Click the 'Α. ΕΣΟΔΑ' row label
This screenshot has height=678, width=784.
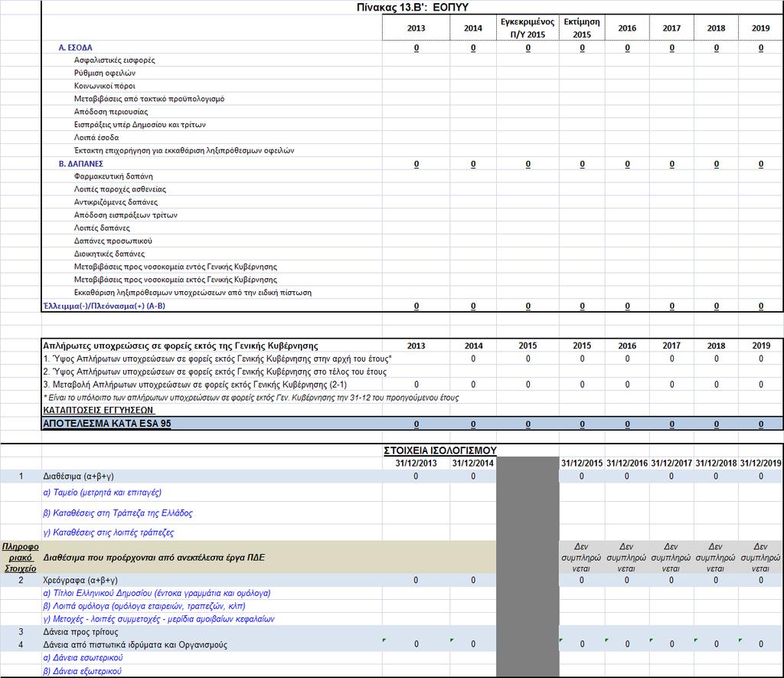76,47
